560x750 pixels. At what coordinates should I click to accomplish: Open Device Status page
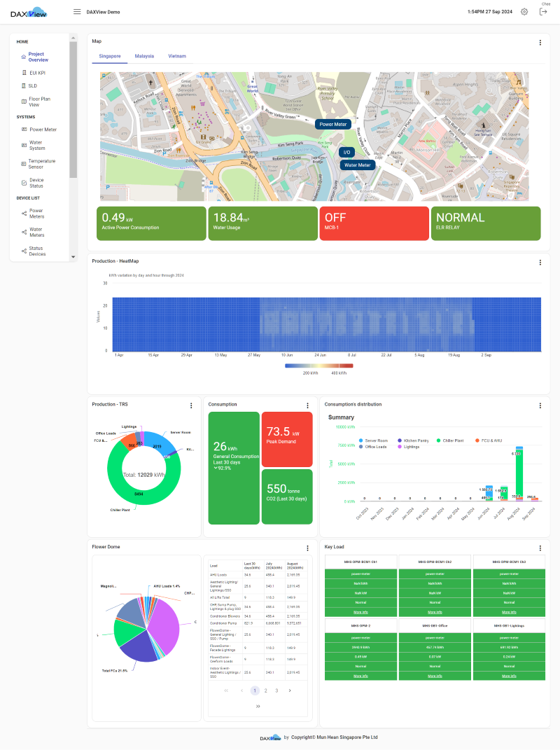click(36, 183)
